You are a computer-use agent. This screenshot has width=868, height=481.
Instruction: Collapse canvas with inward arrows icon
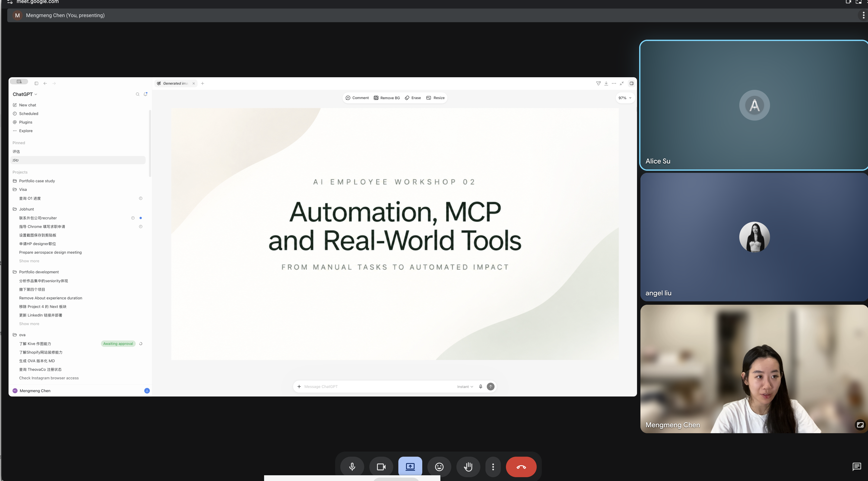pyautogui.click(x=622, y=83)
